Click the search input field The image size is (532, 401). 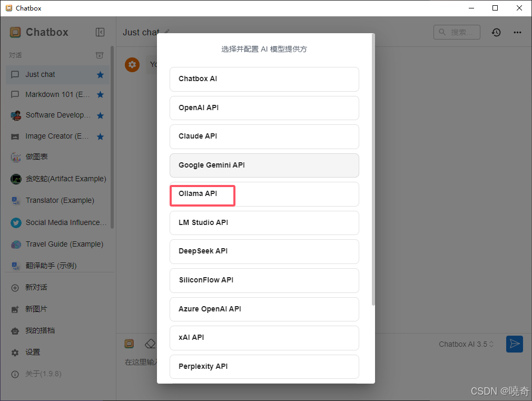click(457, 32)
